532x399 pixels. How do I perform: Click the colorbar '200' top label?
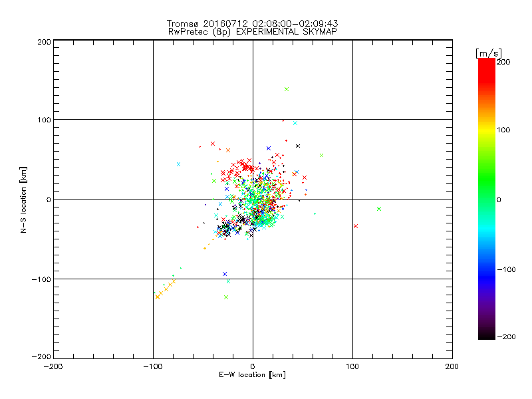(503, 62)
